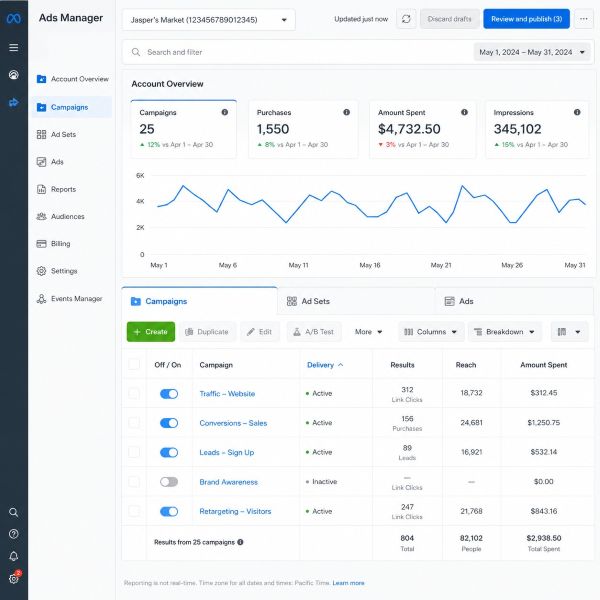Open Events Manager in left navigation
This screenshot has width=600, height=600.
click(x=72, y=298)
